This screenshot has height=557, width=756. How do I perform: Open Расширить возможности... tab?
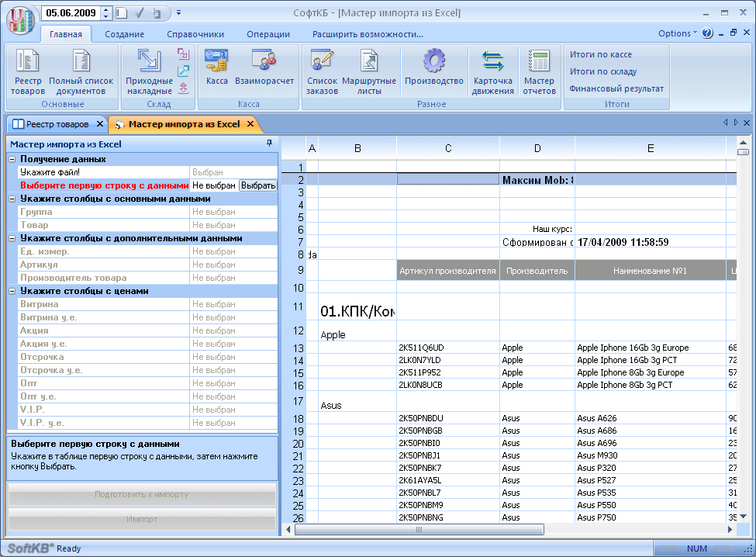tap(368, 34)
